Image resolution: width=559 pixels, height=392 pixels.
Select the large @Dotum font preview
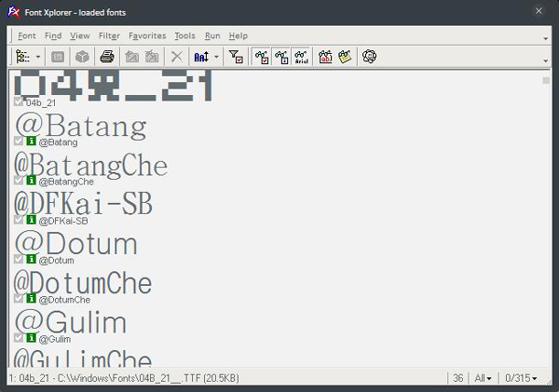[75, 243]
